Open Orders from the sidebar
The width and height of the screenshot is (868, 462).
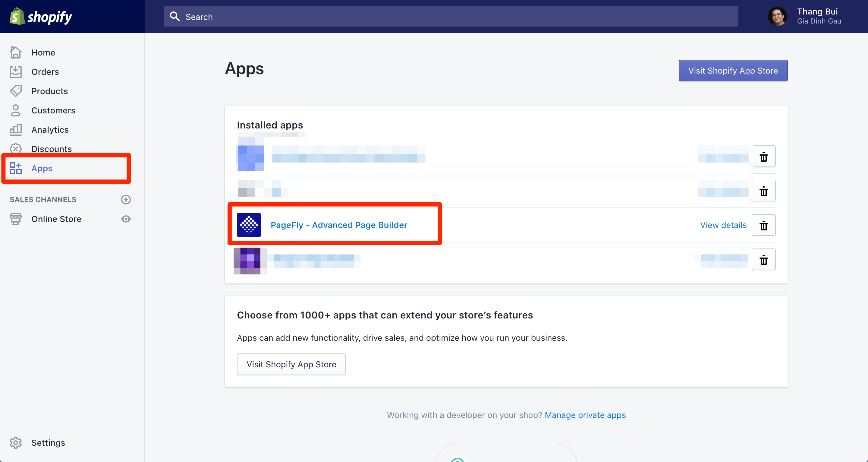pos(45,72)
